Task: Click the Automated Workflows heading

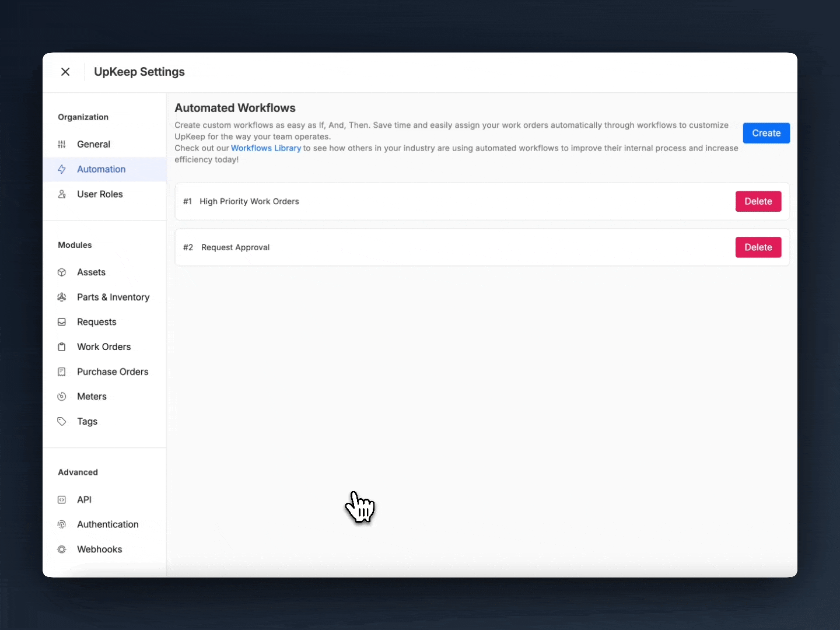Action: 235,108
